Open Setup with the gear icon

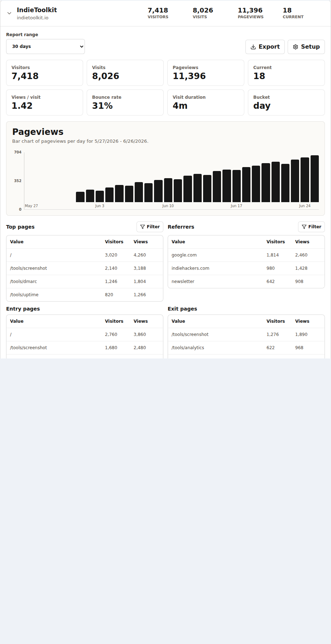[x=306, y=47]
